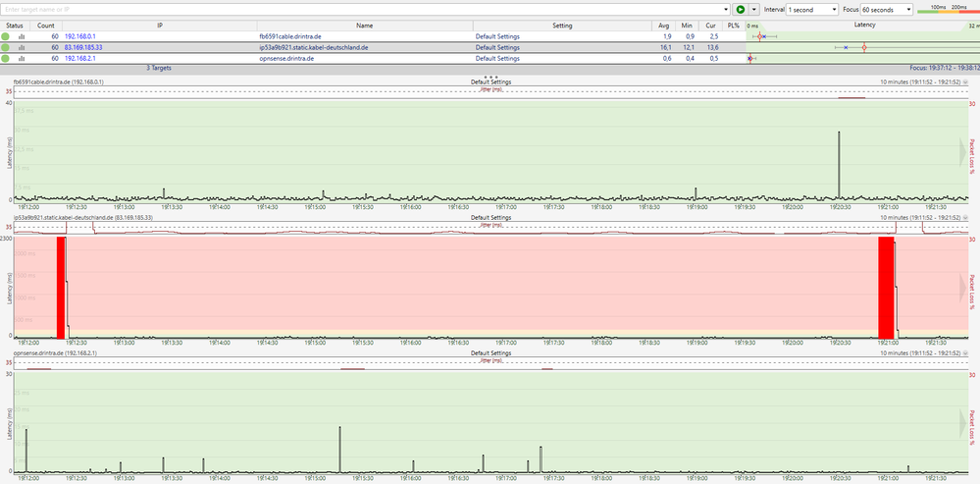
Task: Open the Interval combo box showing 1 second
Action: (x=812, y=10)
